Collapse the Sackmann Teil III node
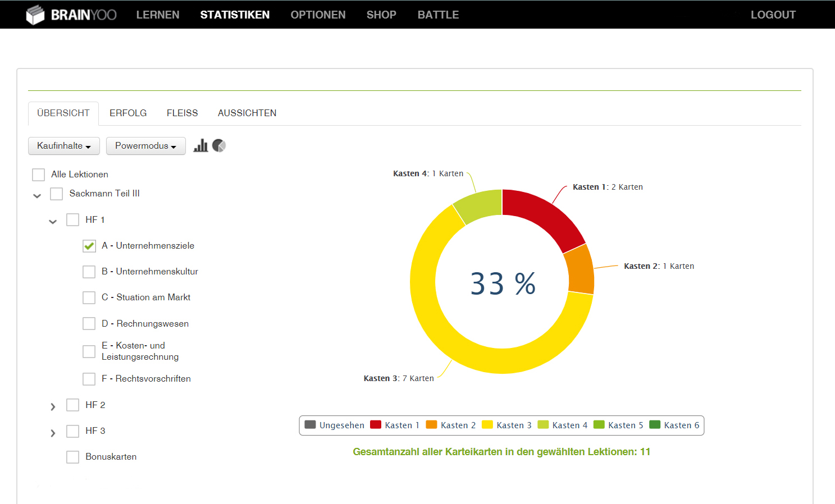 (x=37, y=196)
